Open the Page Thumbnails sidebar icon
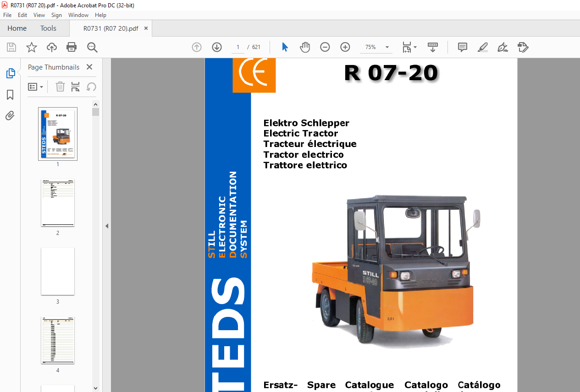Image resolution: width=580 pixels, height=392 pixels. coord(10,73)
